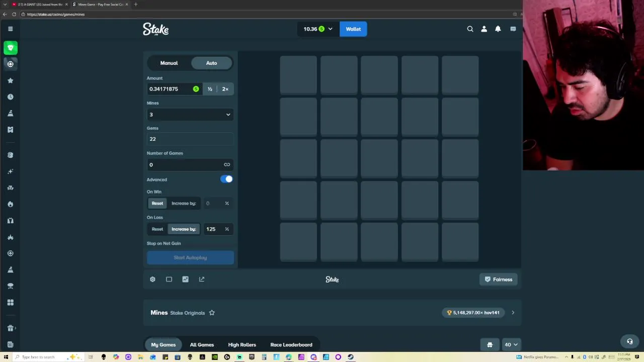Open the hamburger sidebar menu
This screenshot has width=644, height=362.
(x=10, y=29)
